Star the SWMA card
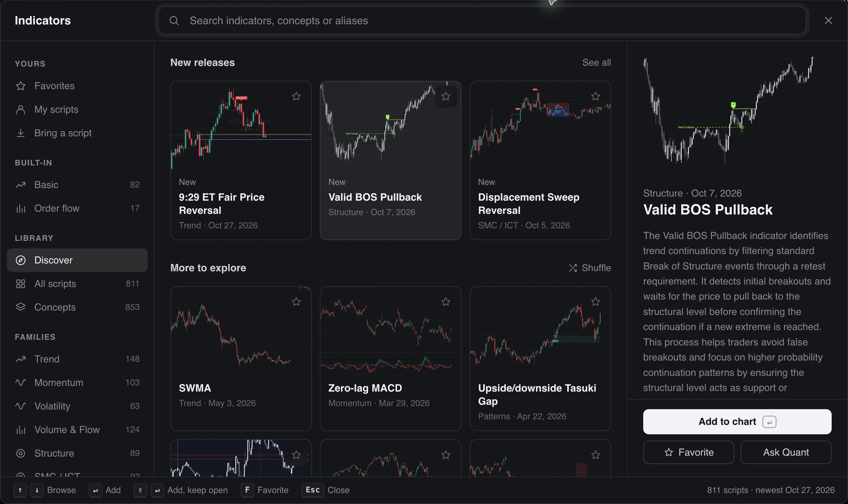 (296, 301)
